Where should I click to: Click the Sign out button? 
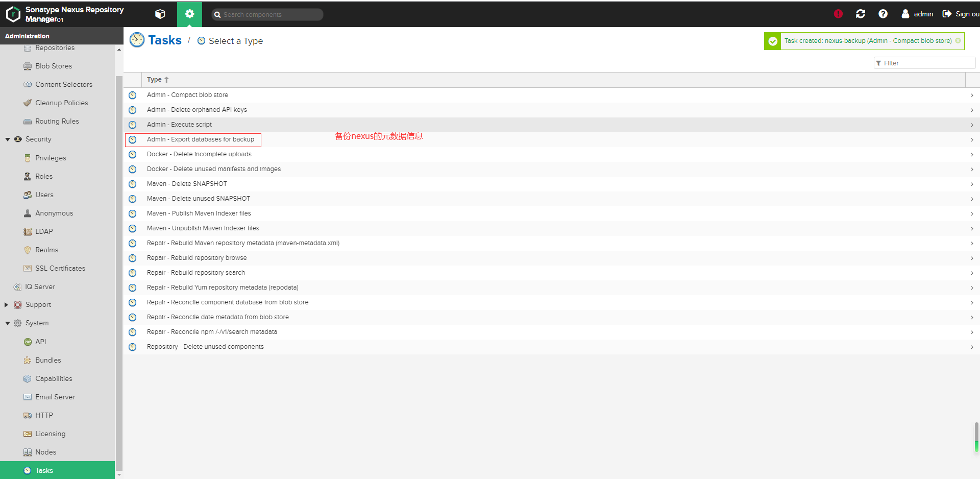tap(961, 14)
